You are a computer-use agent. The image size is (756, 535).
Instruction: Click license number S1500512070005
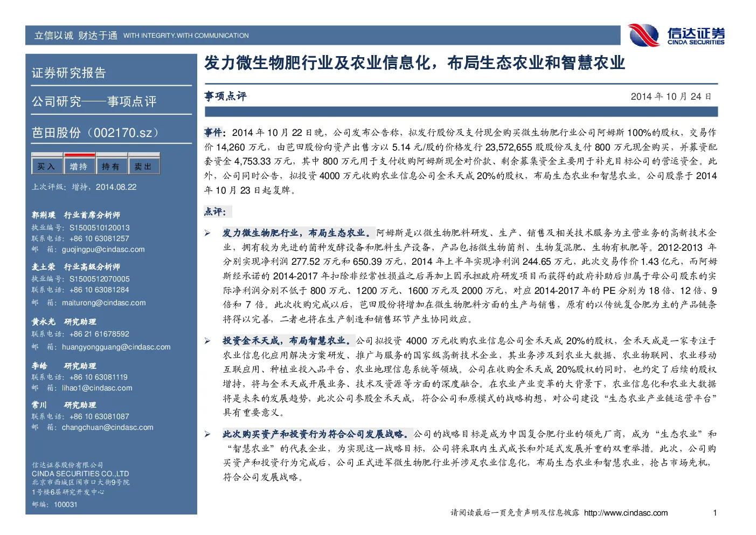click(x=100, y=279)
